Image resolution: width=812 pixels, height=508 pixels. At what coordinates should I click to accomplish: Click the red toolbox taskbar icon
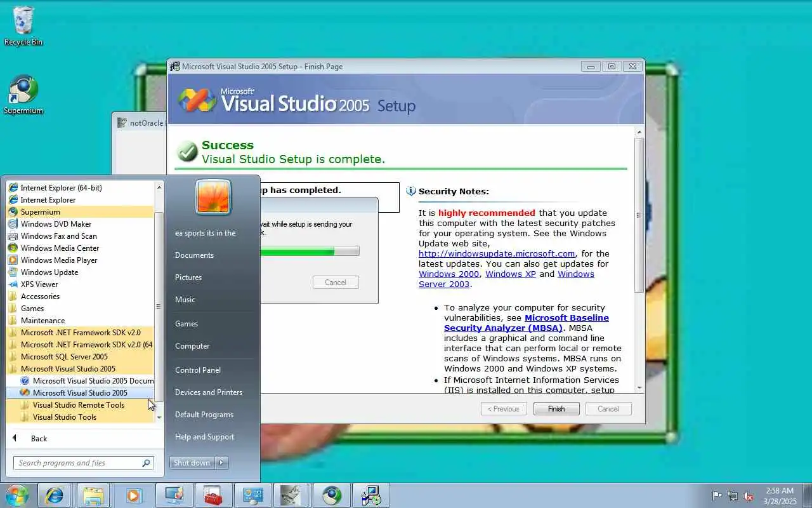coord(213,495)
